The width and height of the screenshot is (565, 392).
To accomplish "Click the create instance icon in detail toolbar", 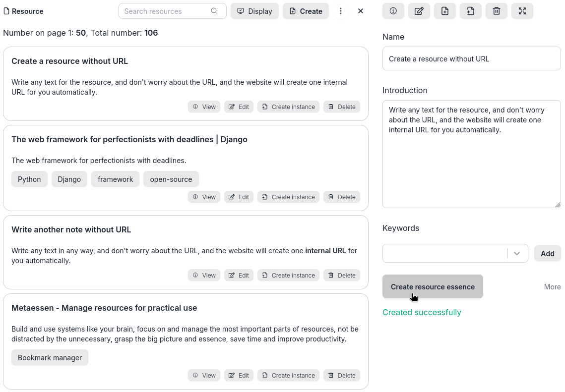I will tap(471, 11).
